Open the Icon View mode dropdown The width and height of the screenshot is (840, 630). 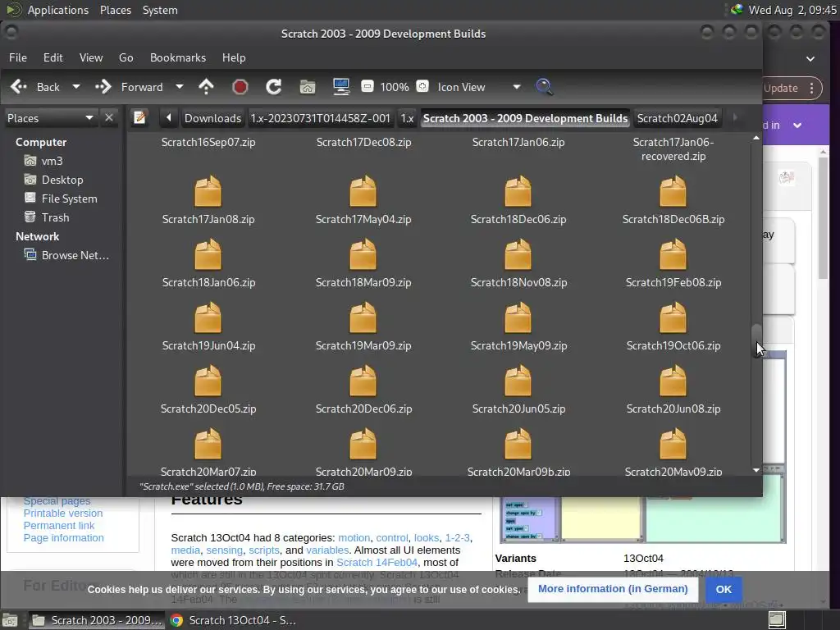click(x=477, y=87)
